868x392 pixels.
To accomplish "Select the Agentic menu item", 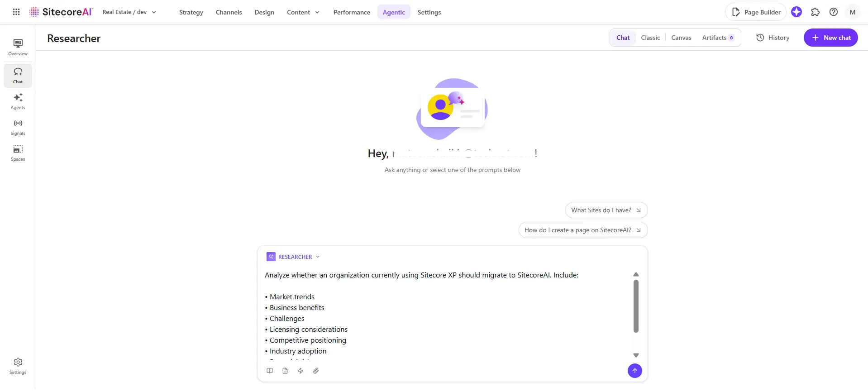I will [394, 12].
